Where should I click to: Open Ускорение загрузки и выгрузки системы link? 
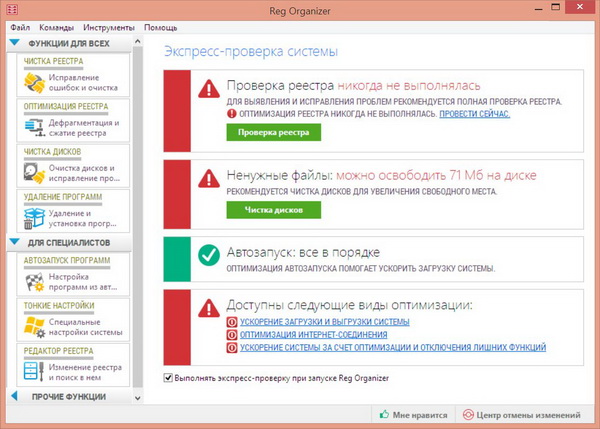pyautogui.click(x=324, y=322)
